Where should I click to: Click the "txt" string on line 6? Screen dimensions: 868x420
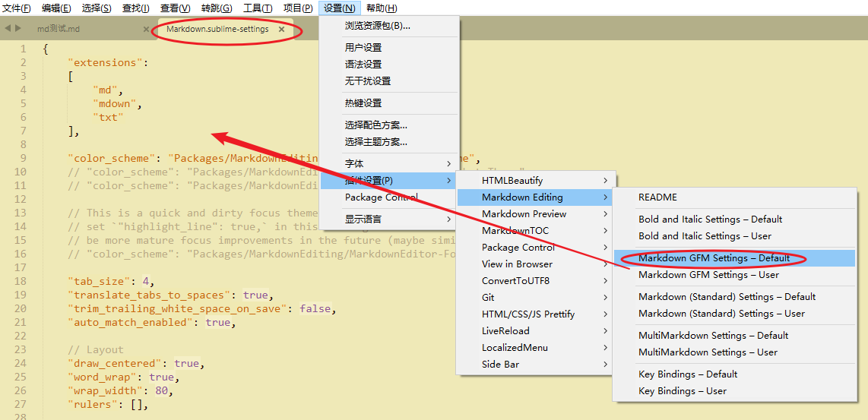pos(108,117)
